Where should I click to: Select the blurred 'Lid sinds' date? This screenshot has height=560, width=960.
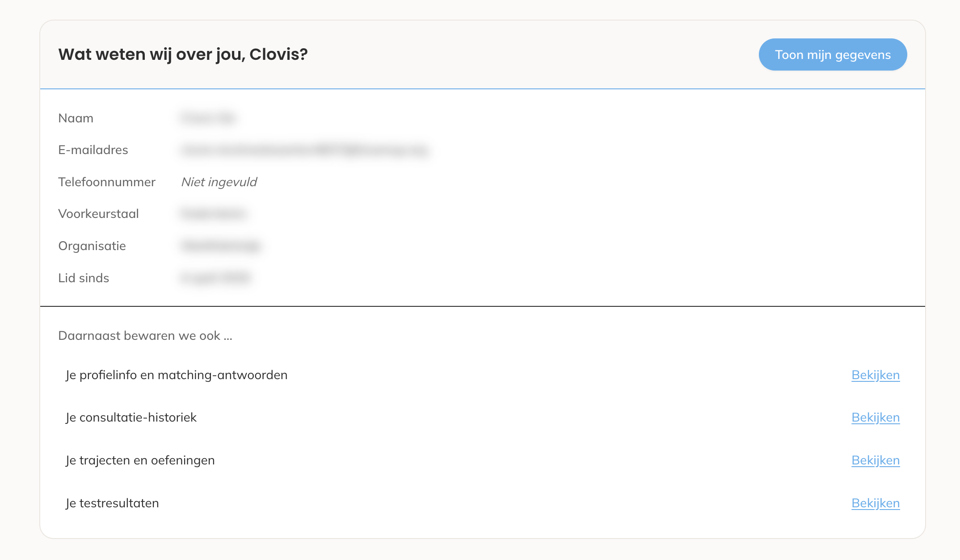coord(215,278)
